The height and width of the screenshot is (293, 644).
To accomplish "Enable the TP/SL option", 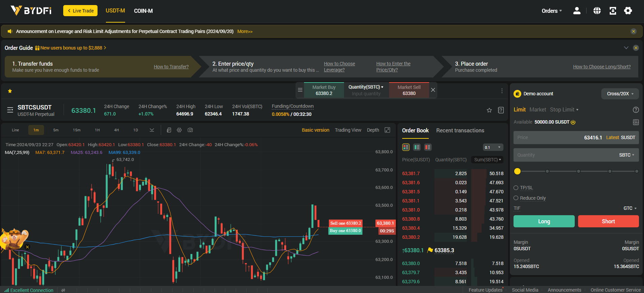I will point(516,188).
